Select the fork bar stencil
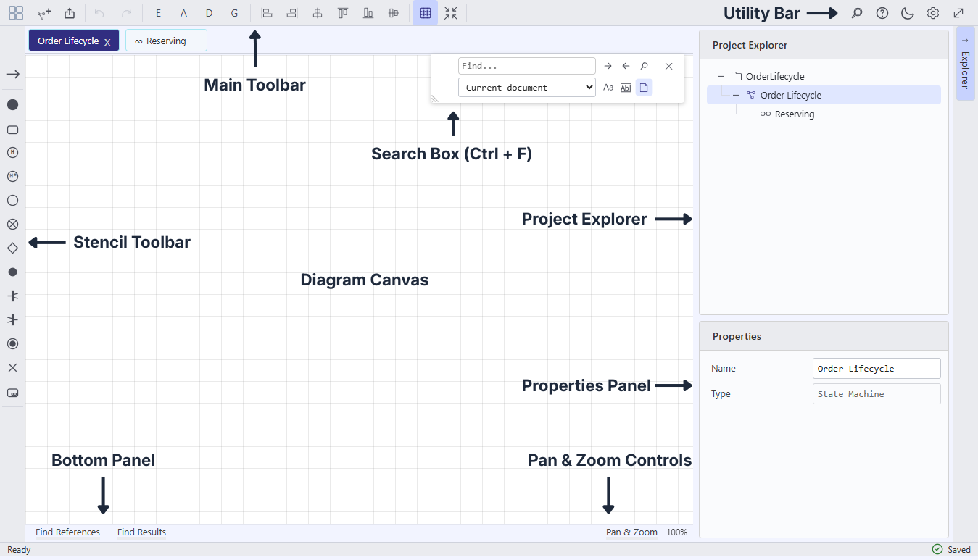 point(12,296)
